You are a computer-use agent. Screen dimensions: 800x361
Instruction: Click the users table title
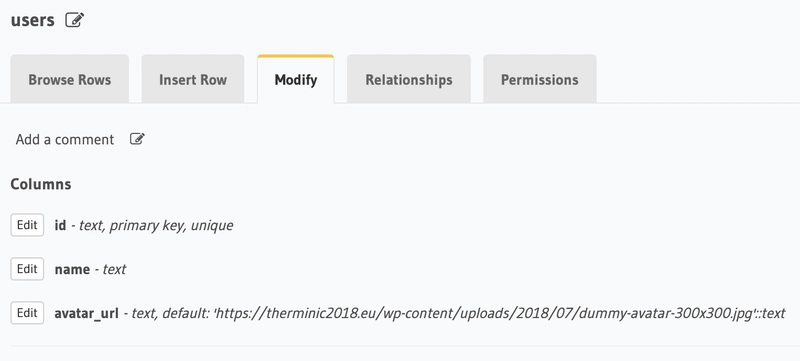click(x=32, y=20)
